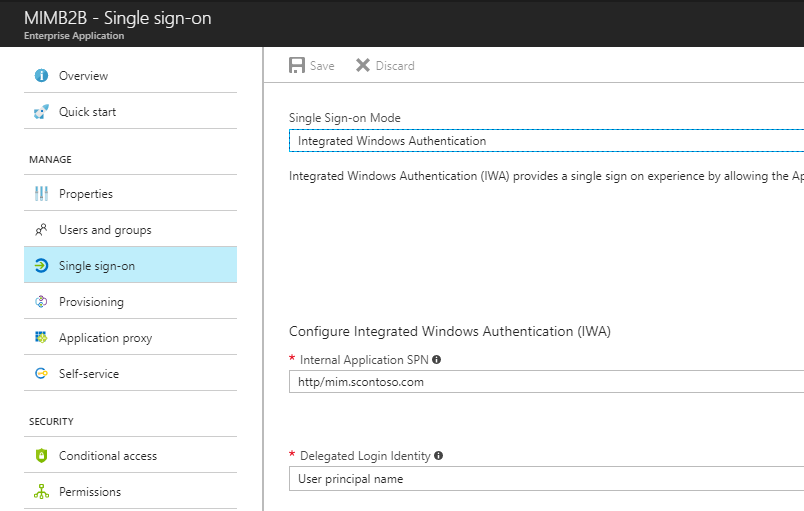Open Delegated Login Identity dropdown
The width and height of the screenshot is (804, 511).
point(547,479)
